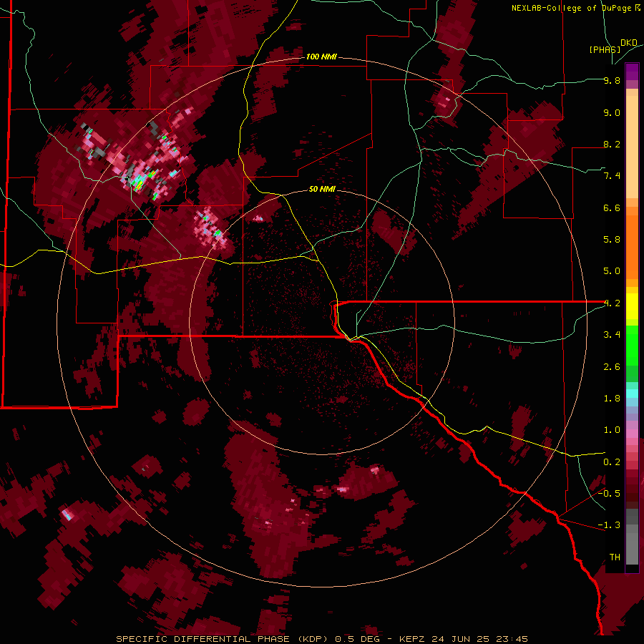Click the 5.8 scale value
Viewport: 644px width, 644px height.
pos(612,239)
